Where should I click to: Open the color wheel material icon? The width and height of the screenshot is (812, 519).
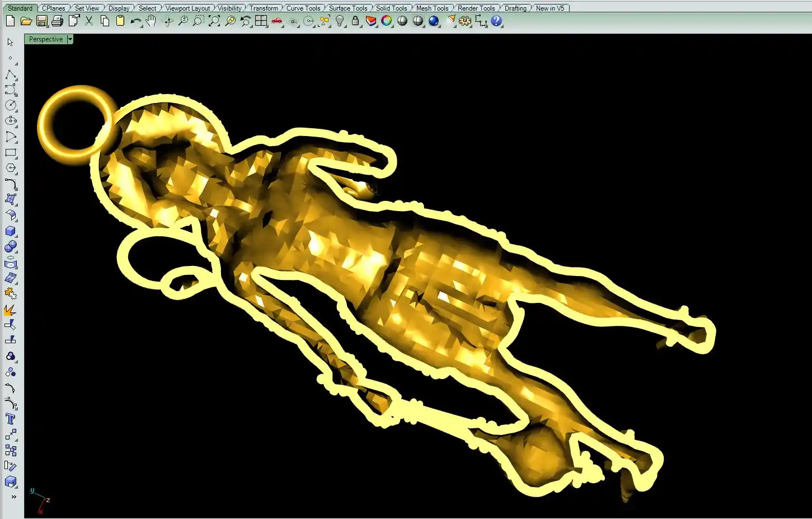387,21
